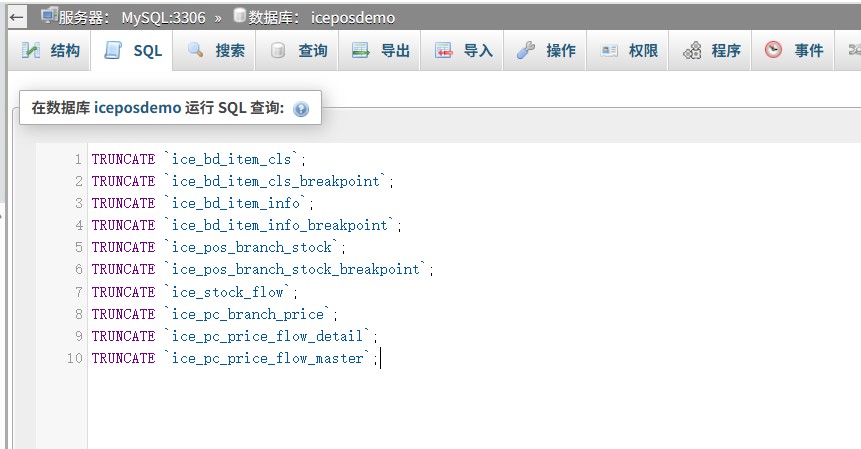
Task: Click the wrench Operations (操作) icon
Action: 526,50
